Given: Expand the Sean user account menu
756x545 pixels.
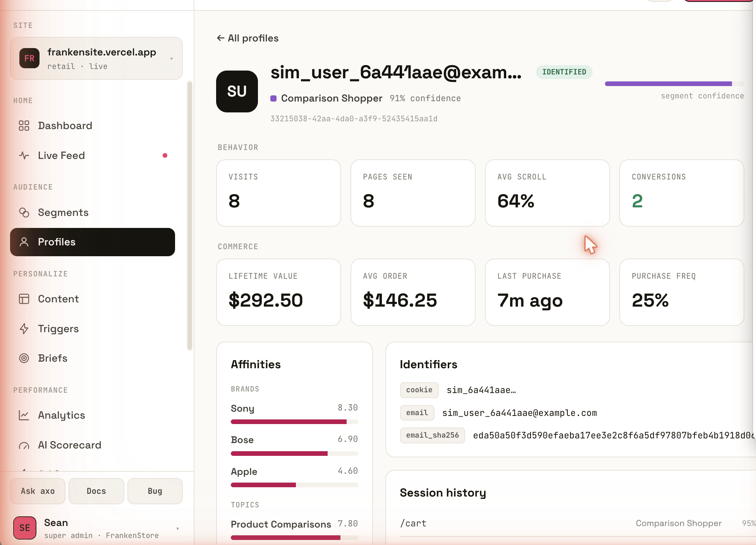Looking at the screenshot, I should point(96,528).
